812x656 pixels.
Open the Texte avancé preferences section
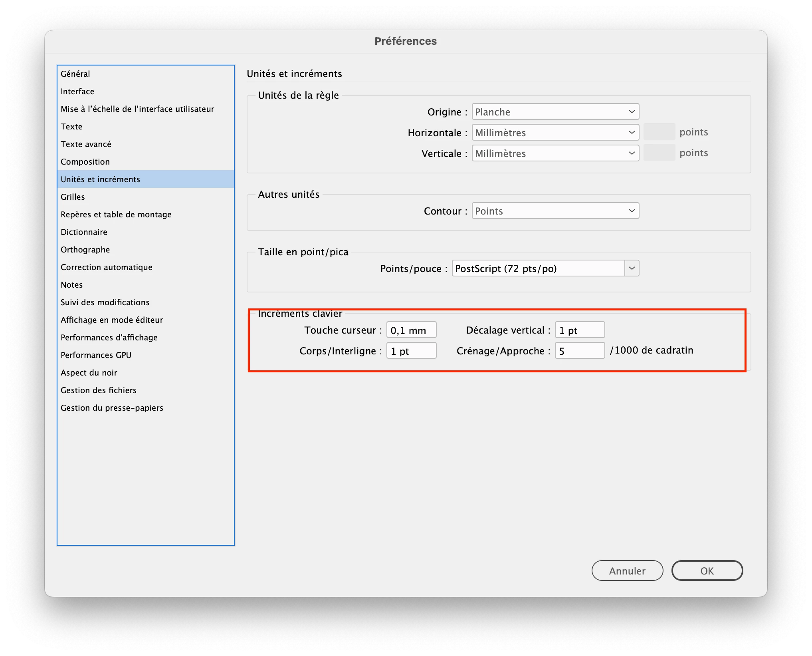click(86, 144)
